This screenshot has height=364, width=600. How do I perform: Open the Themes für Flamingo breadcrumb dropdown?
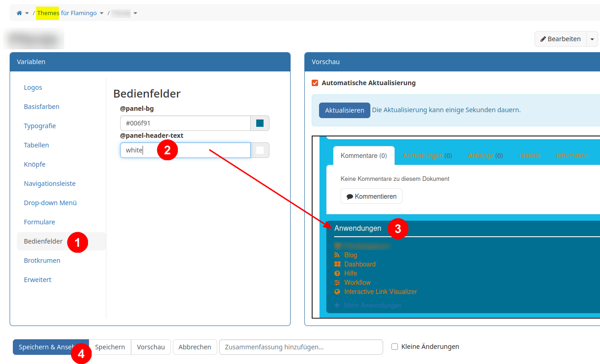coord(102,13)
